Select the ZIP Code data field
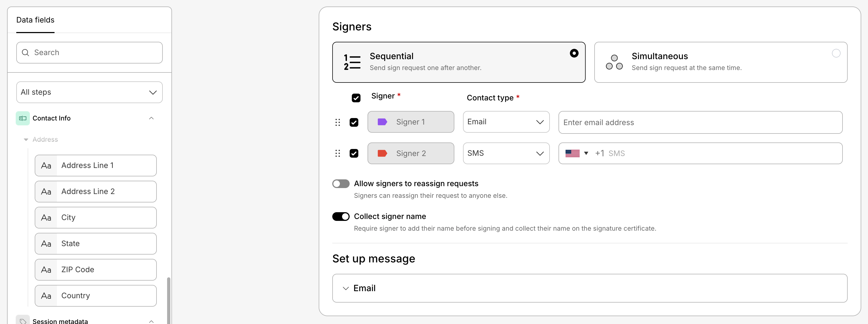The image size is (868, 324). click(96, 270)
